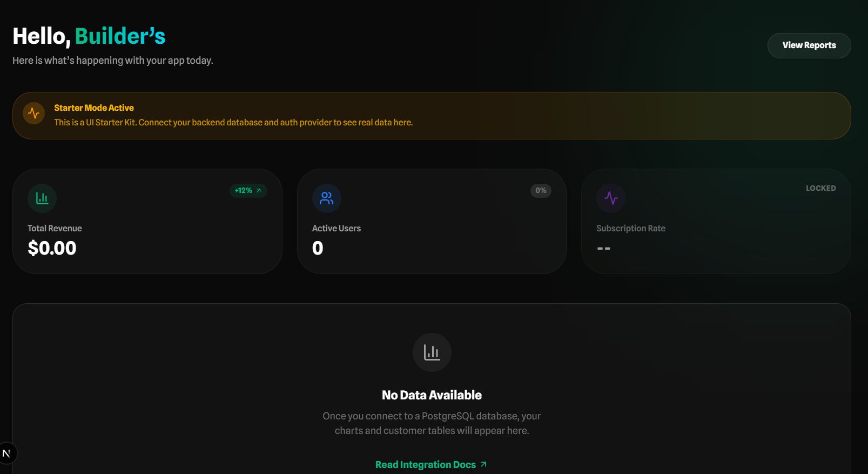868x474 pixels.
Task: Click the Starter Mode activity pulse icon
Action: point(33,114)
